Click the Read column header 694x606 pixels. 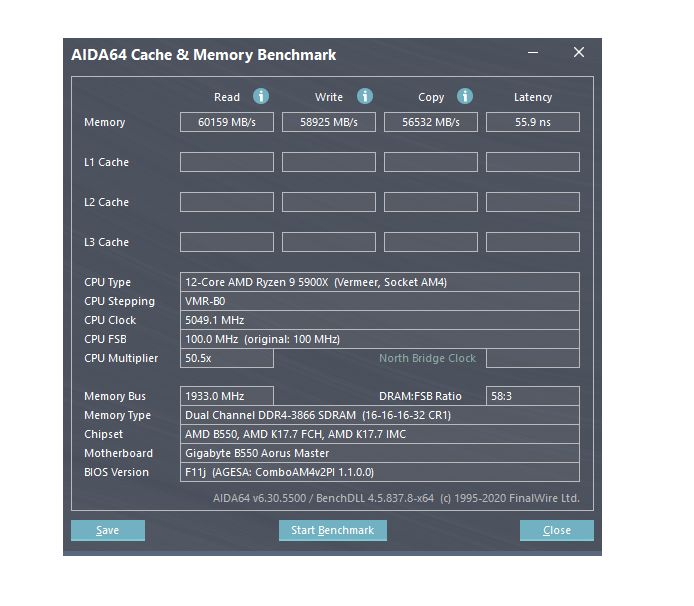227,97
